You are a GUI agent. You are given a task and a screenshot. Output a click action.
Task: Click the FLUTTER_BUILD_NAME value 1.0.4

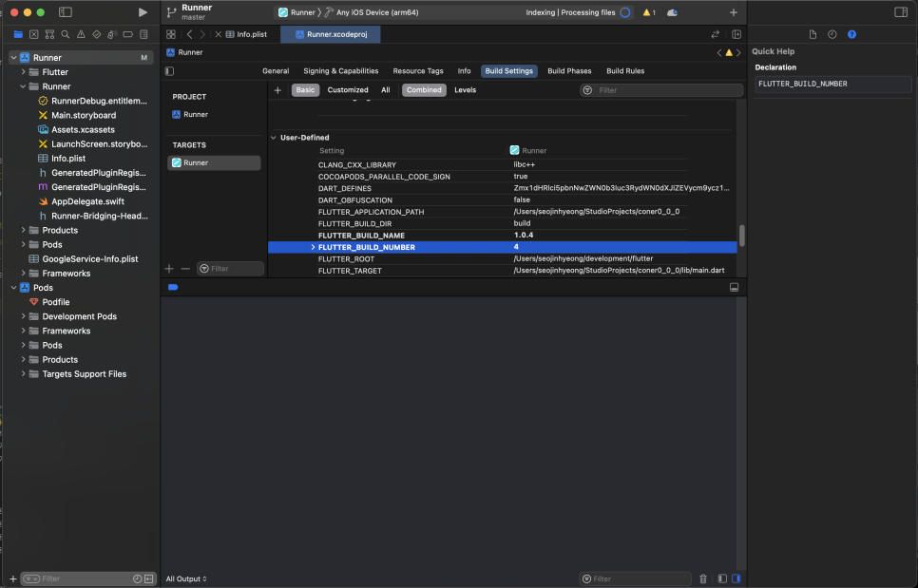(524, 236)
